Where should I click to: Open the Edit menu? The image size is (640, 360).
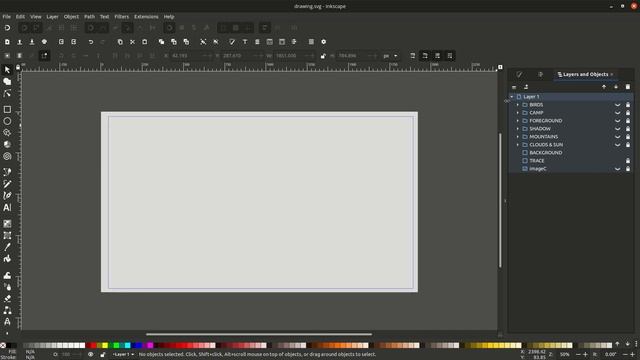[20, 17]
